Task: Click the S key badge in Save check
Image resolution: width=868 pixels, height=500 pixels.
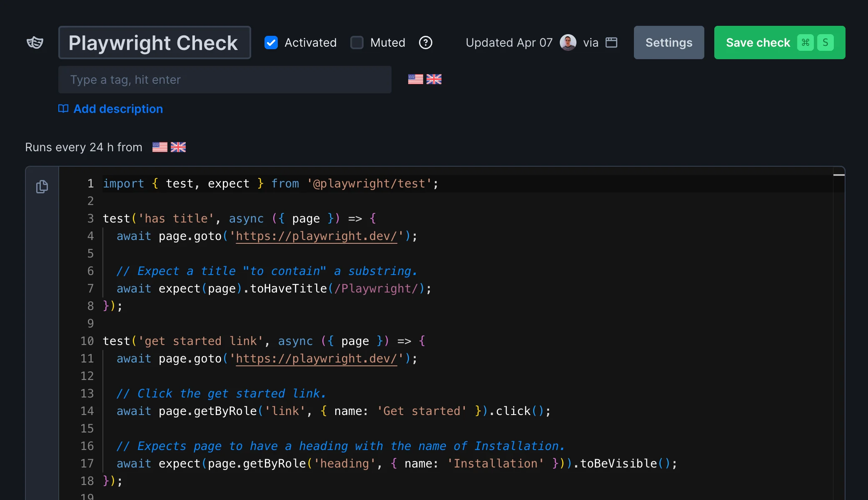Action: tap(826, 42)
